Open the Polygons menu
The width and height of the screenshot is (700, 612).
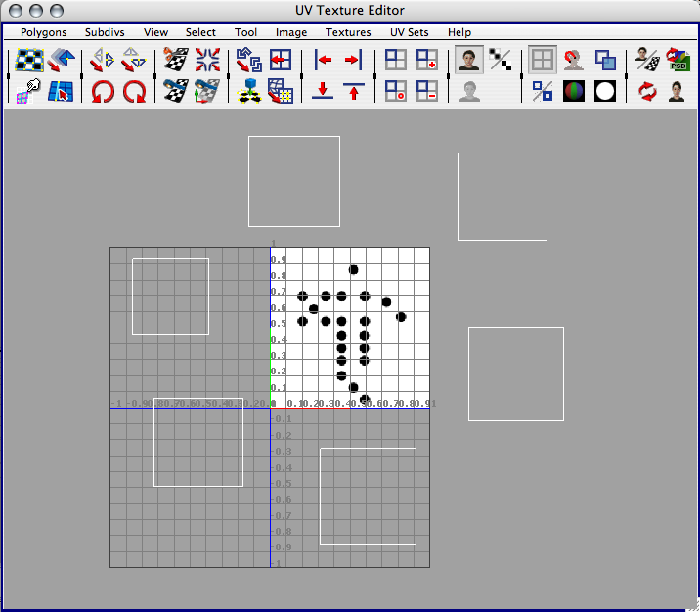tap(43, 32)
